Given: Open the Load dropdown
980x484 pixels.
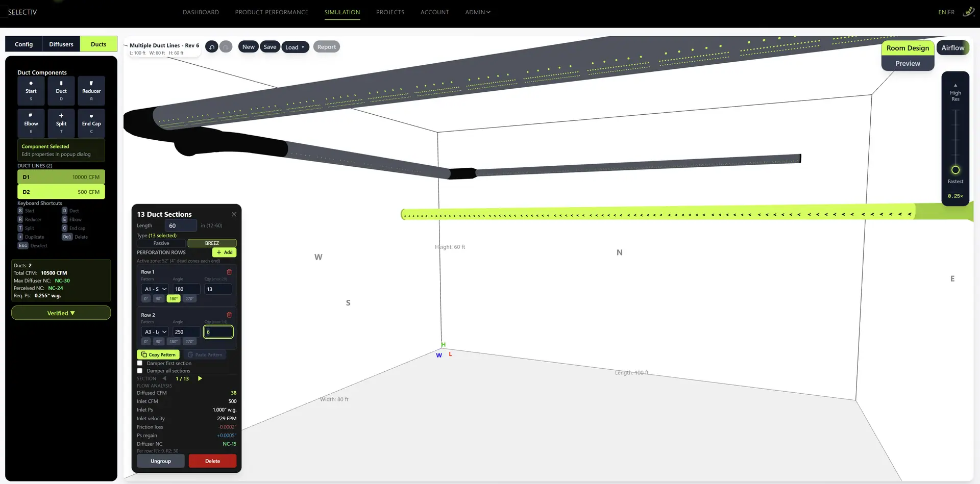Looking at the screenshot, I should (295, 47).
